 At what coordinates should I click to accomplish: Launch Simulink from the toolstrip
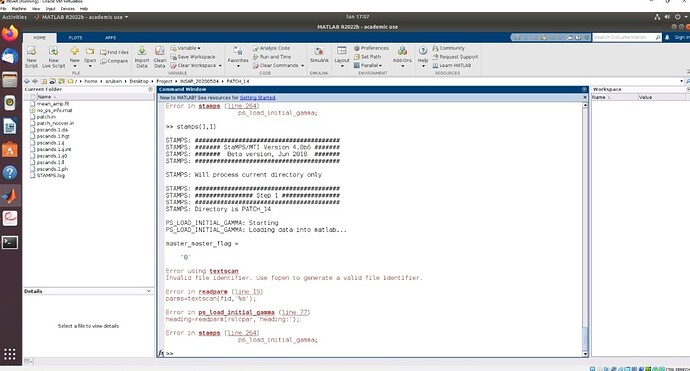[x=319, y=55]
